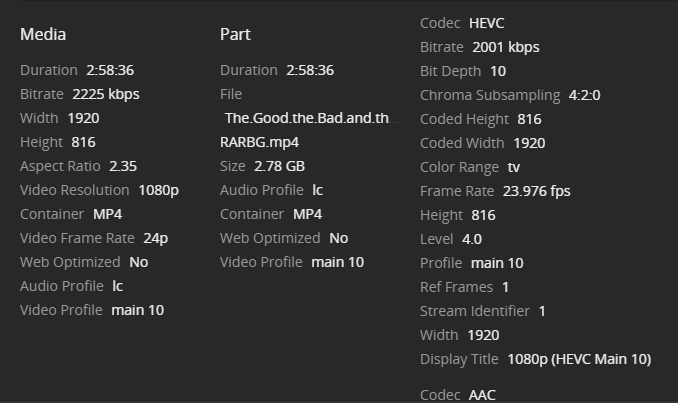Click Display Title 1080p (HEVC Main 10)
This screenshot has width=678, height=403.
tap(579, 359)
